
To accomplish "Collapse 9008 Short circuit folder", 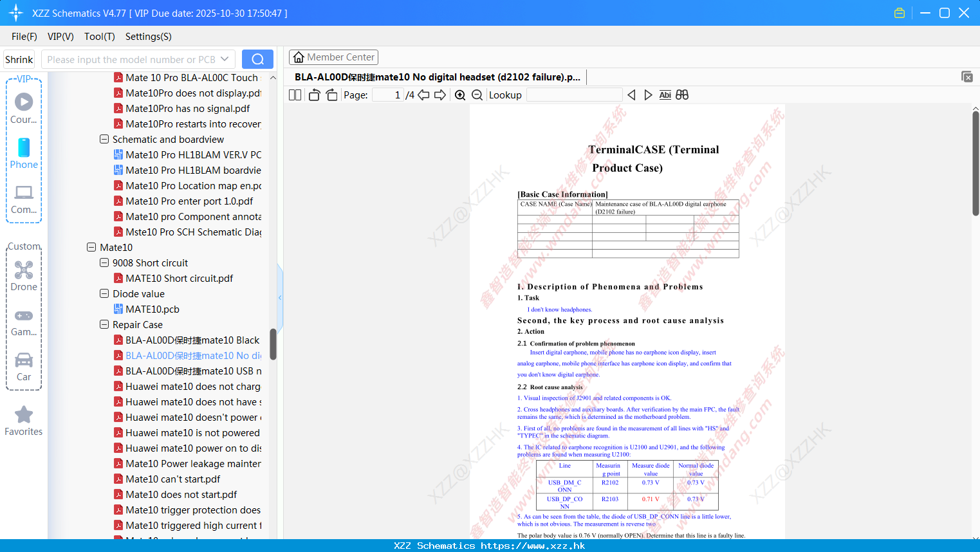I will (x=104, y=263).
